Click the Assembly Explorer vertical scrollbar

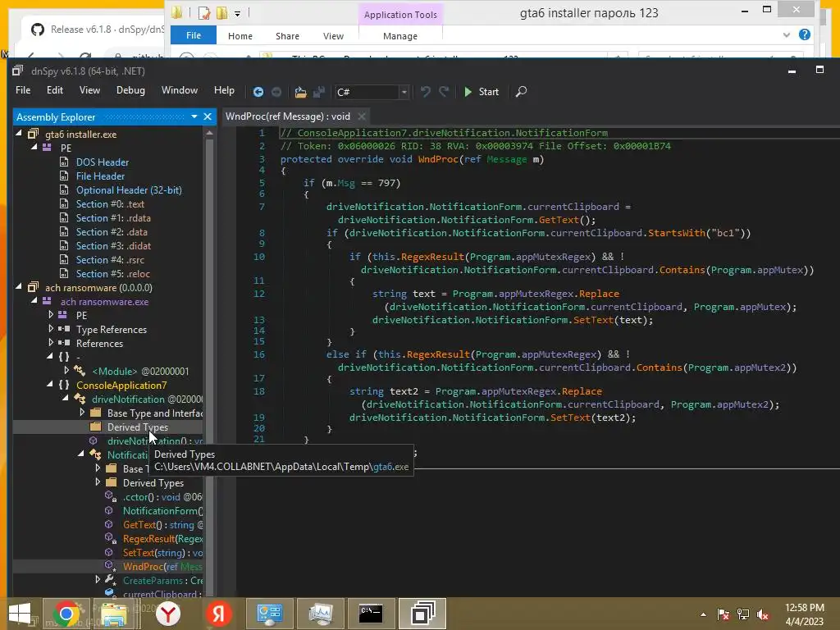[x=209, y=363]
